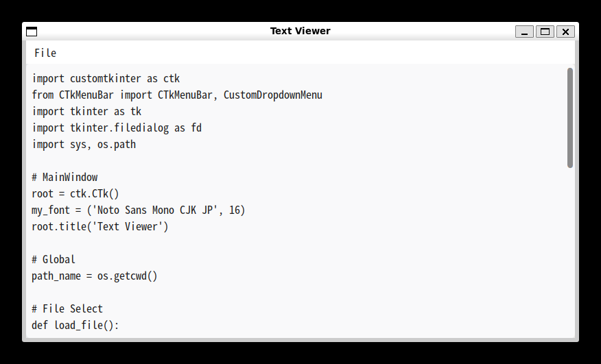601x364 pixels.
Task: Click the vertical scrollbar thumb
Action: pos(570,117)
